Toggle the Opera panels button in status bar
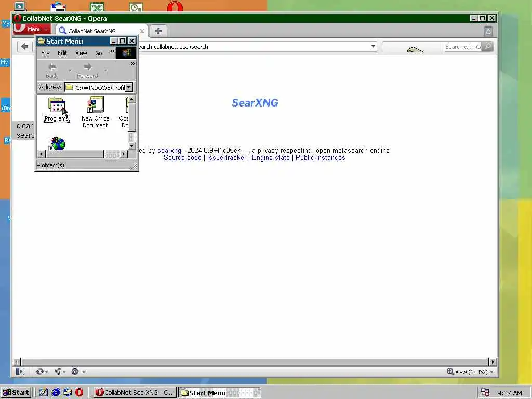The height and width of the screenshot is (399, 532). click(20, 371)
